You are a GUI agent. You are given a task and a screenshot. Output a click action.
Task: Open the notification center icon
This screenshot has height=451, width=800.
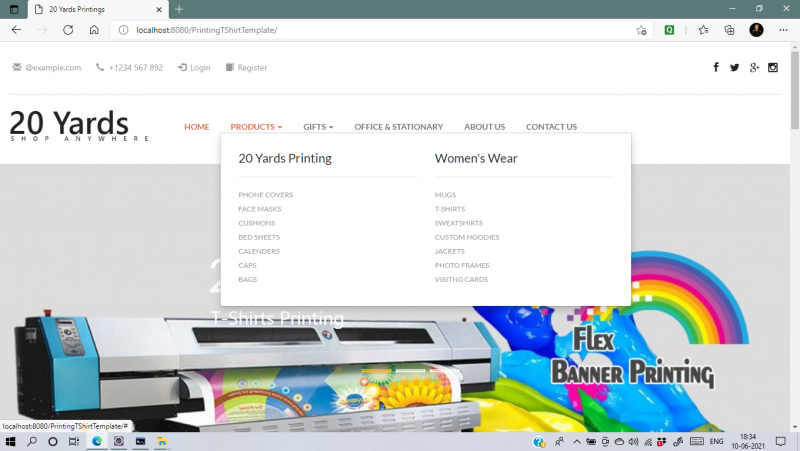[x=781, y=441]
